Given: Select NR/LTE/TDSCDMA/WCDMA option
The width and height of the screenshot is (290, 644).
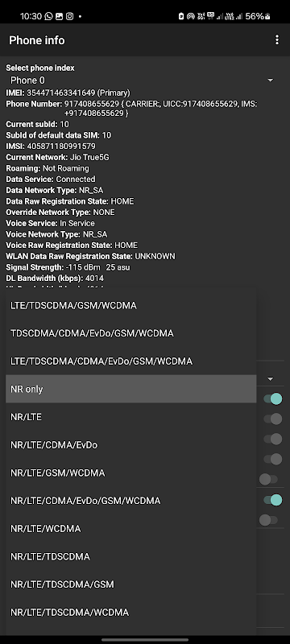Looking at the screenshot, I should point(131,612).
